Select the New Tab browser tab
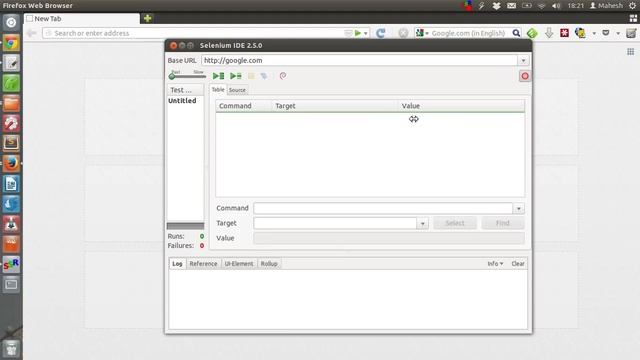The width and height of the screenshot is (640, 360). tap(82, 18)
